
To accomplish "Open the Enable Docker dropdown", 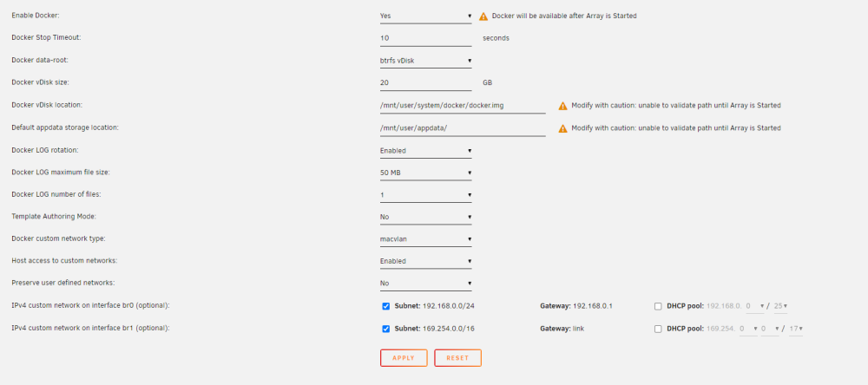I will 425,16.
